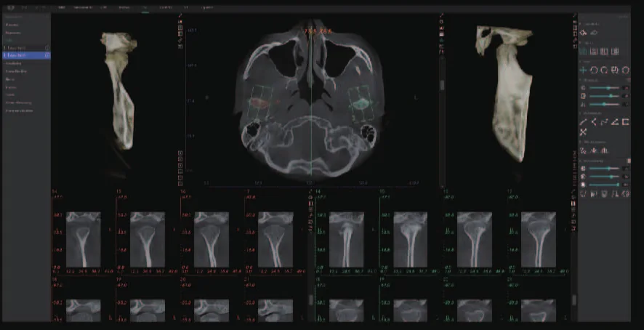Activate the green highlighted view layout icon
Viewport: 644px width, 330px height.
(583, 52)
